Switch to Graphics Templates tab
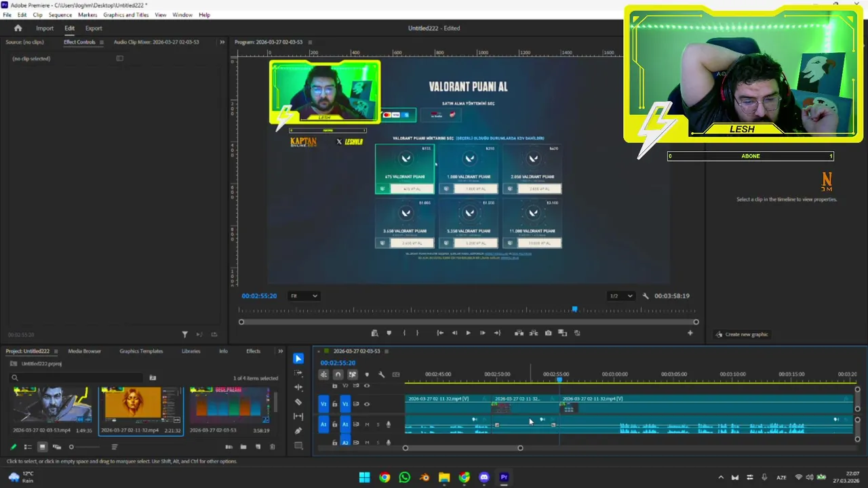This screenshot has height=488, width=868. click(141, 351)
